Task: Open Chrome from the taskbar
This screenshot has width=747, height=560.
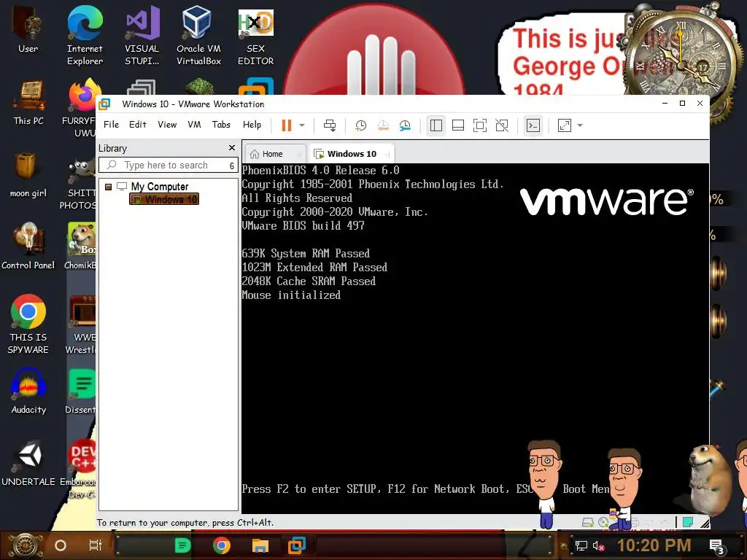Action: (222, 545)
